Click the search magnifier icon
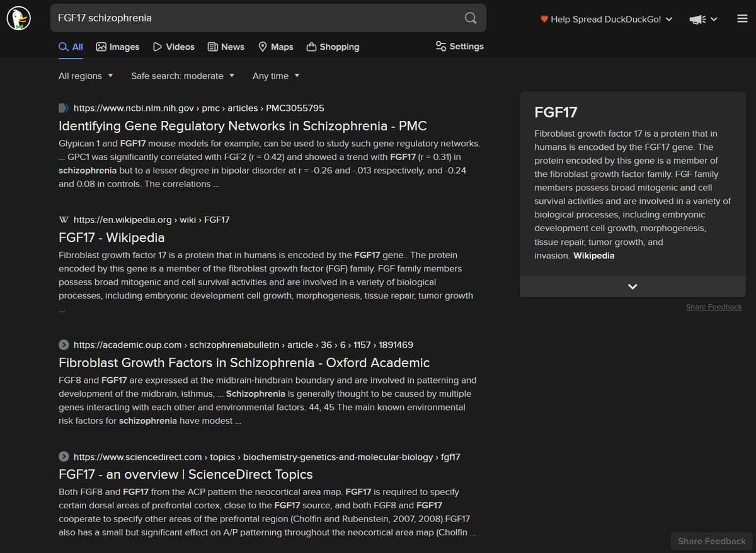This screenshot has width=756, height=553. tap(470, 18)
